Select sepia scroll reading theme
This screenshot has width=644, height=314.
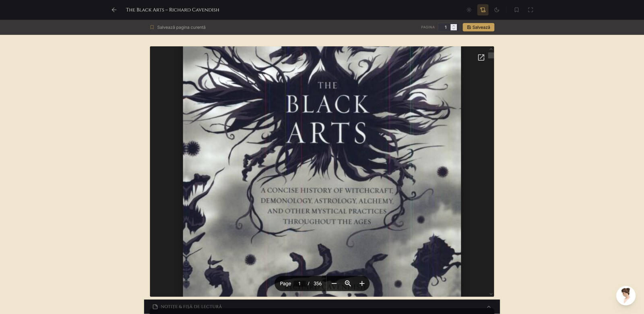tap(483, 10)
